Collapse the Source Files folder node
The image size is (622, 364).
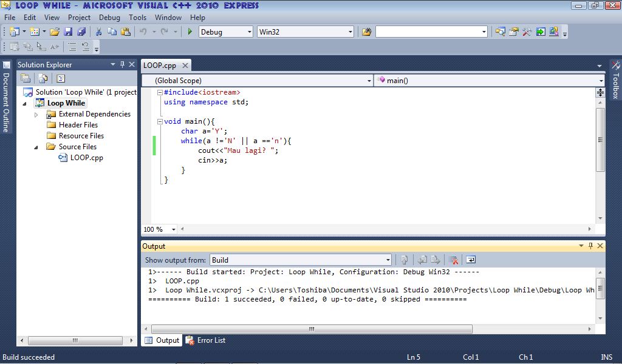tap(36, 147)
